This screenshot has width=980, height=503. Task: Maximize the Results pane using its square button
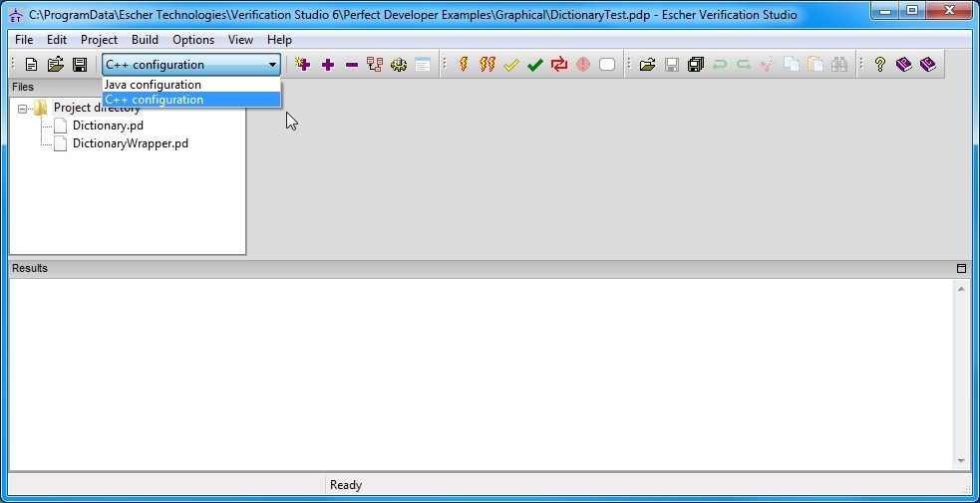coord(961,268)
